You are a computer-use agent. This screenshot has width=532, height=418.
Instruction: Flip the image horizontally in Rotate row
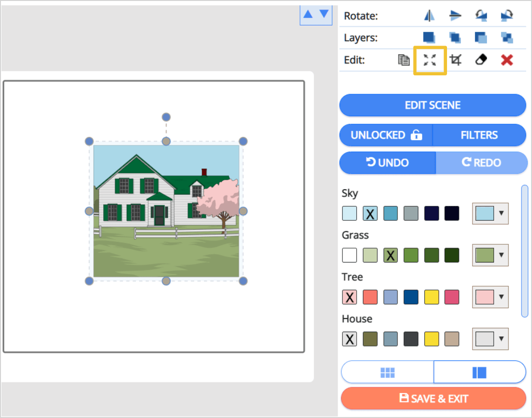coord(429,15)
